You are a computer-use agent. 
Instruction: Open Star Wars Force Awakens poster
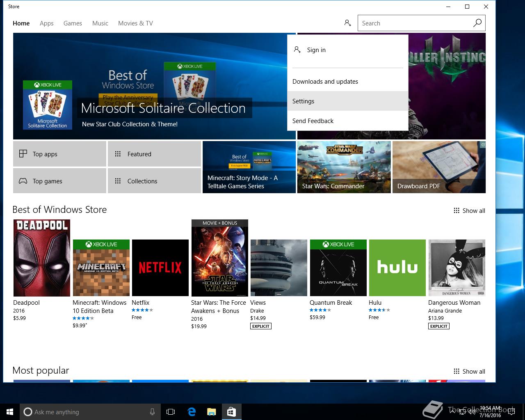pyautogui.click(x=220, y=258)
